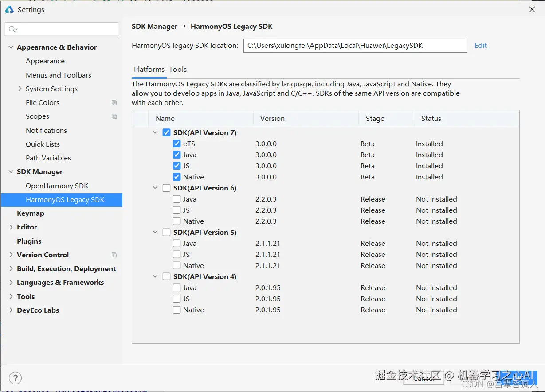Expand the Tools section

[11, 296]
